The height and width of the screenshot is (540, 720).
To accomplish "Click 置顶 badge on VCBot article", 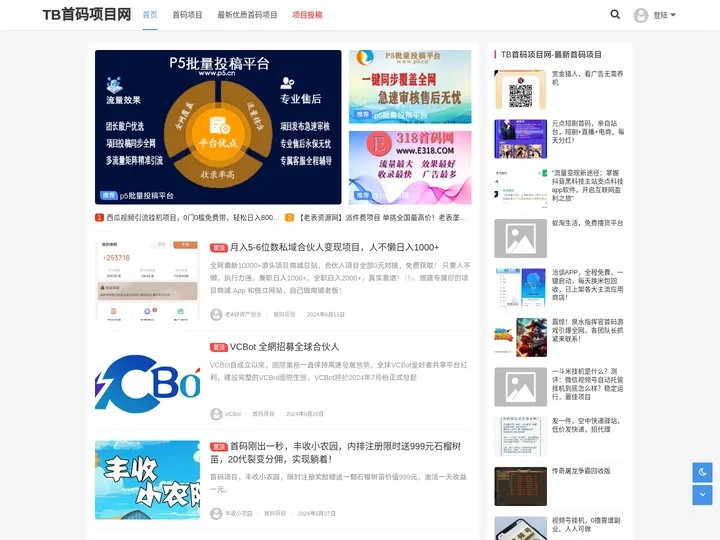I will [x=219, y=347].
